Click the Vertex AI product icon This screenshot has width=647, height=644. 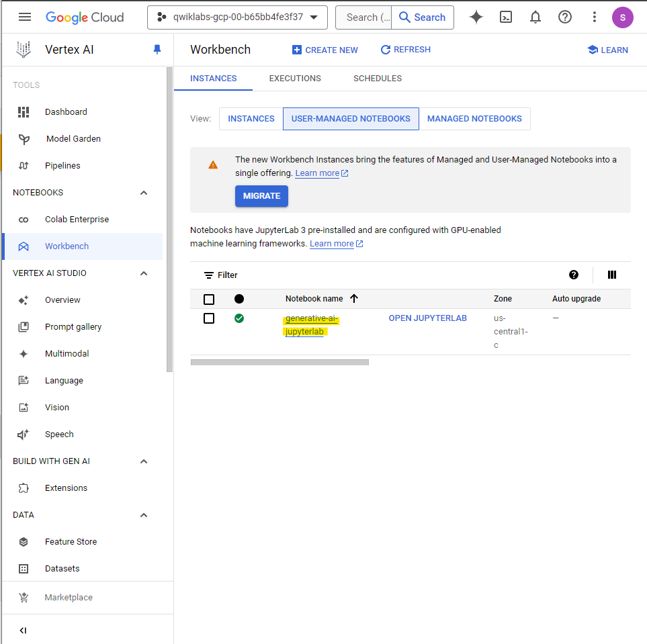24,50
